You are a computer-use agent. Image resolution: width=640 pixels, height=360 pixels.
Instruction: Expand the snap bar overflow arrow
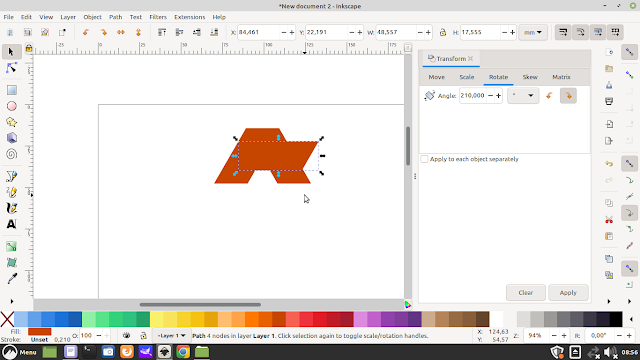tap(629, 301)
